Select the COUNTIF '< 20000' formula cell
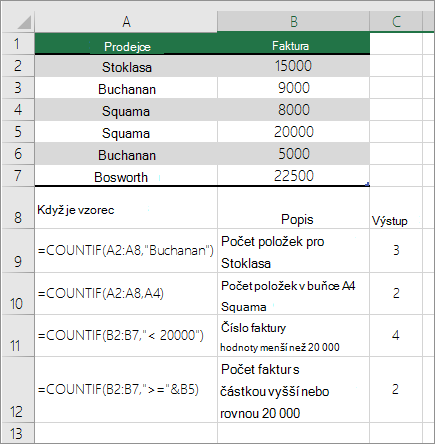The image size is (435, 444). click(126, 336)
